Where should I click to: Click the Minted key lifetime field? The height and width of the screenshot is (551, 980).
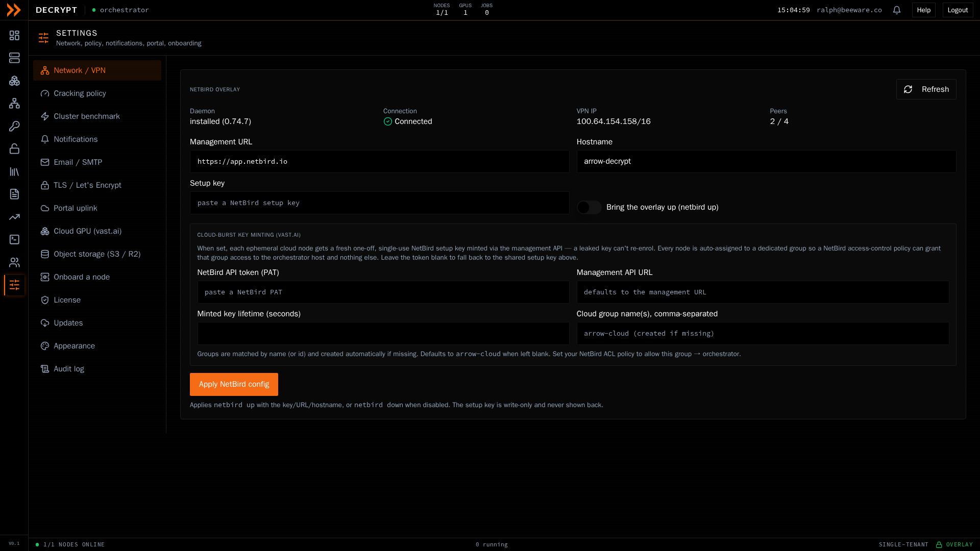(383, 333)
